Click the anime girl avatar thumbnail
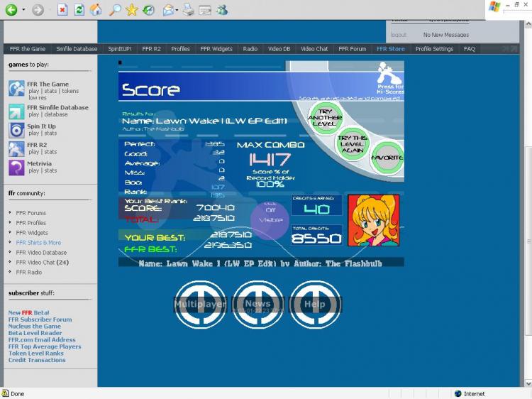 374,220
